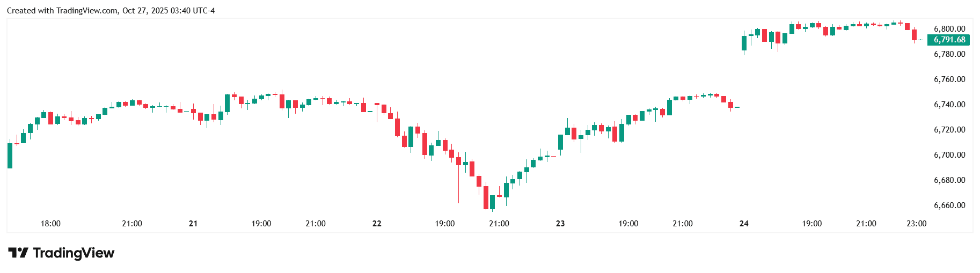The width and height of the screenshot is (980, 273).
Task: Click the final red candle beside the price tag
Action: [914, 35]
